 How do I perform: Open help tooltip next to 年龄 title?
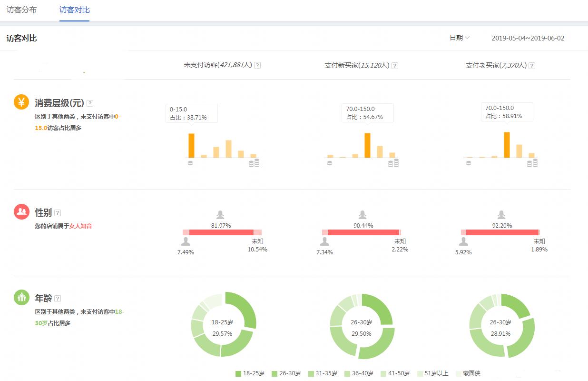pos(58,299)
